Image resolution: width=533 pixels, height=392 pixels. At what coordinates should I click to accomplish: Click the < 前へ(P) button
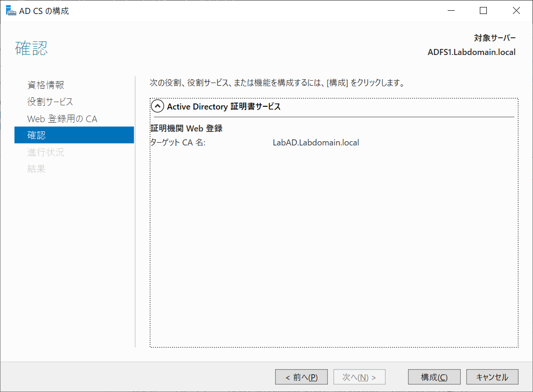[301, 377]
